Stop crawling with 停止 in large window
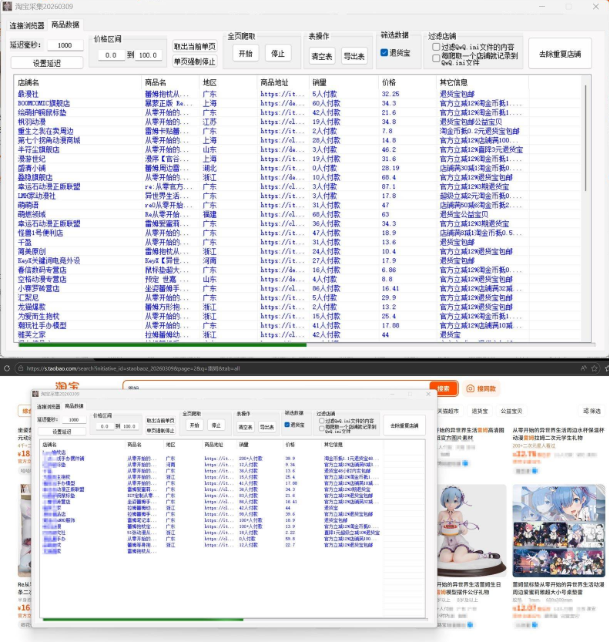 click(x=278, y=53)
